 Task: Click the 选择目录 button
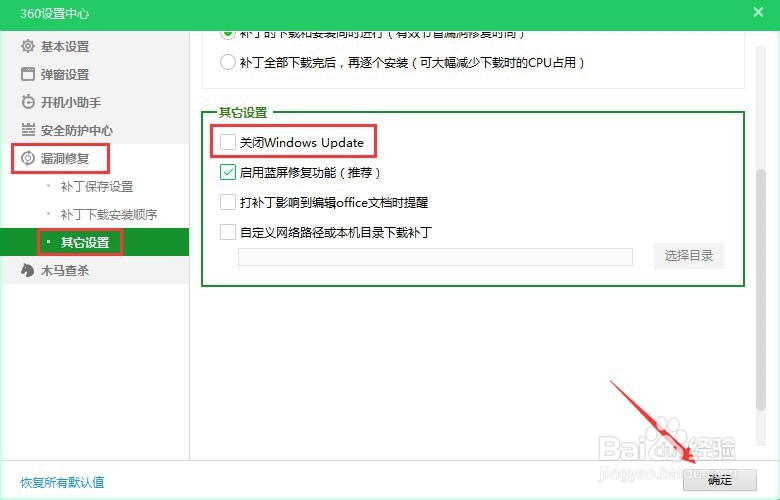click(688, 256)
